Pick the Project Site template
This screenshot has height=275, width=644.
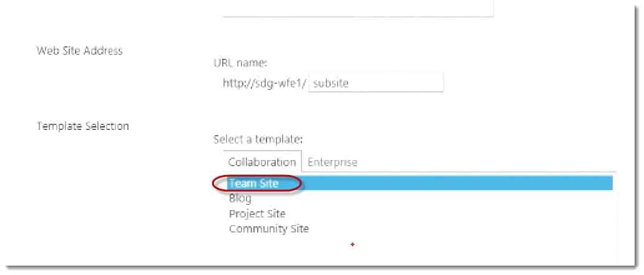tap(257, 214)
